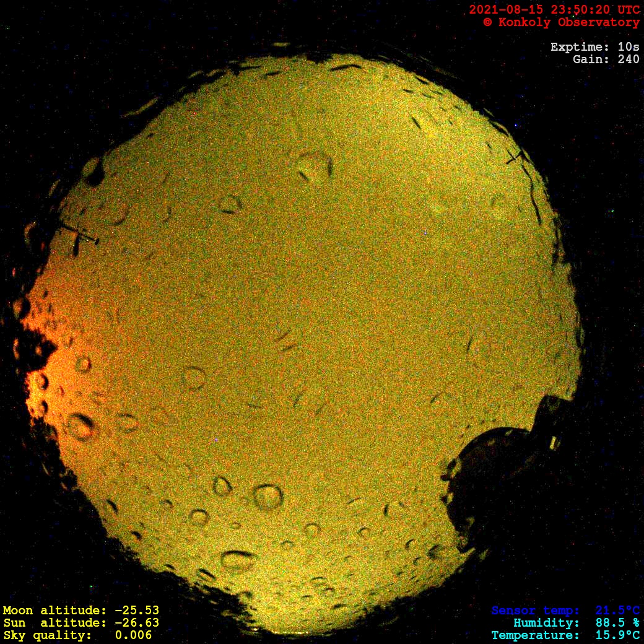Click the Sun altitude value -26.63

click(x=137, y=623)
